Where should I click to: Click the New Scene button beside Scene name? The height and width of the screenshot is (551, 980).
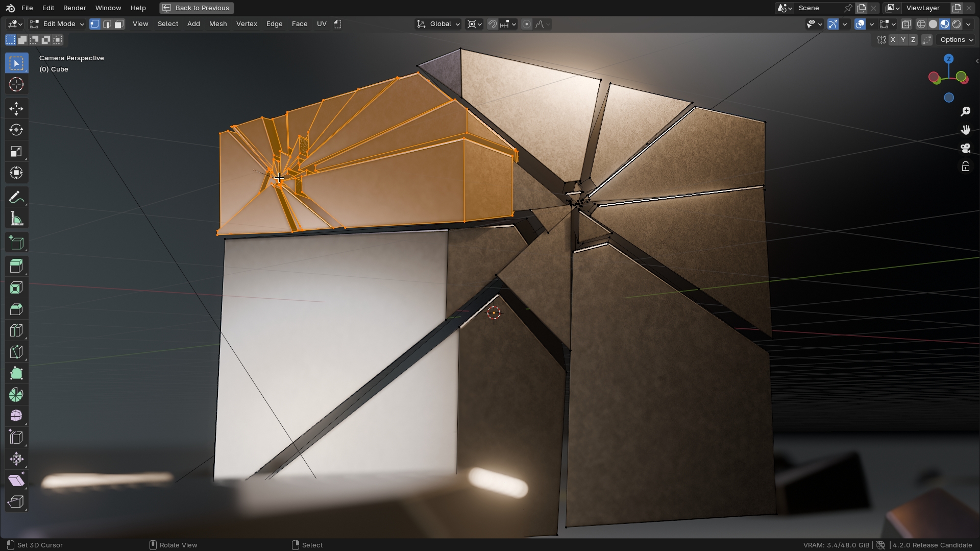[862, 8]
